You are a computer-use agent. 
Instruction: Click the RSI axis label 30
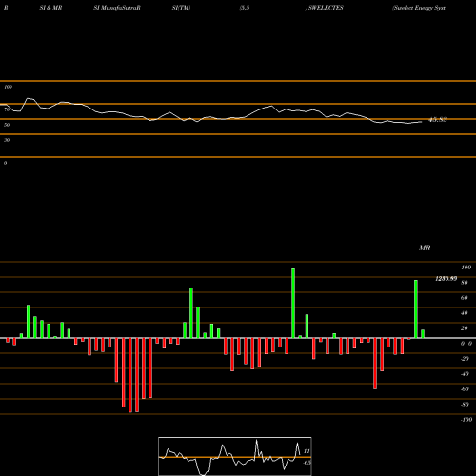tap(7, 140)
